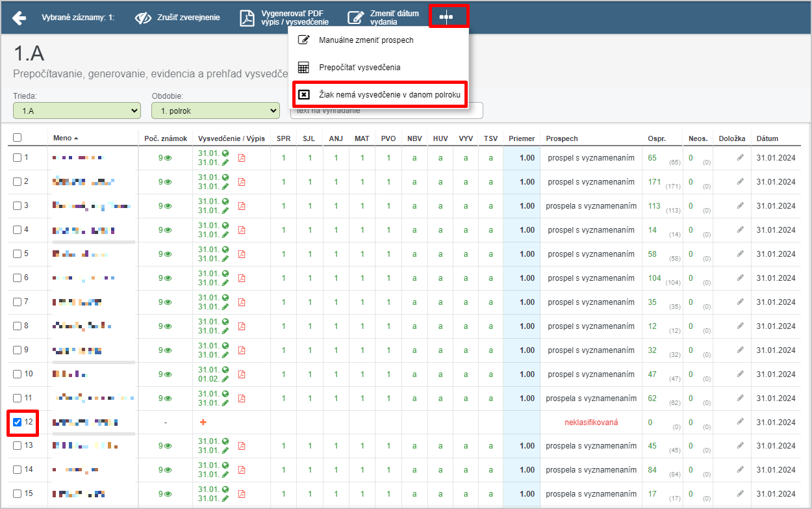Open PDF icon in row 8
Image resolution: width=812 pixels, height=509 pixels.
click(x=242, y=326)
